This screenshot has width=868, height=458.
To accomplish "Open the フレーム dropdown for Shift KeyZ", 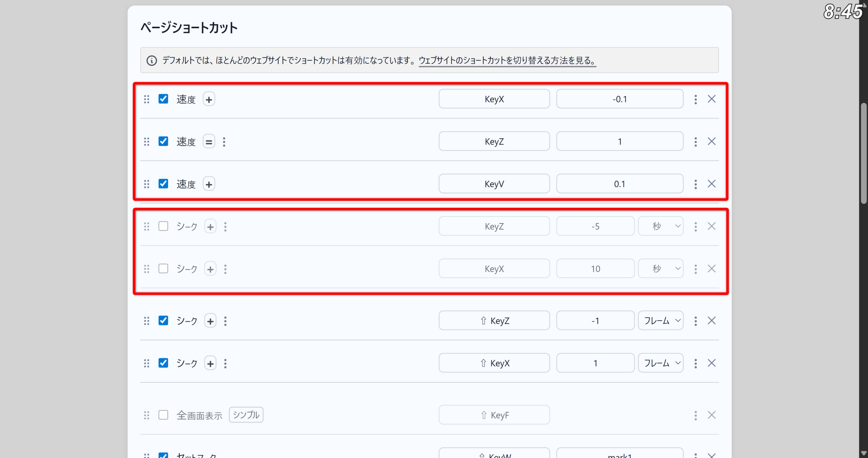I will [x=660, y=321].
